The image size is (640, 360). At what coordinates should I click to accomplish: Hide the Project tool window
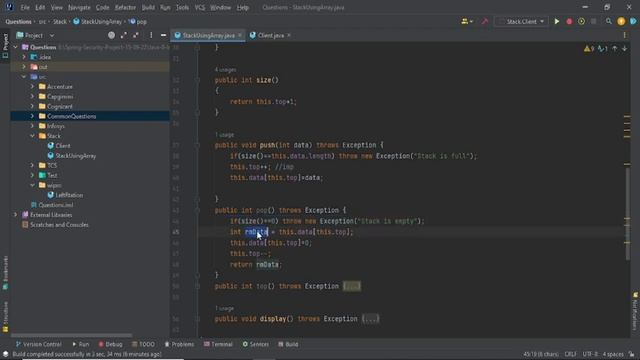point(163,36)
